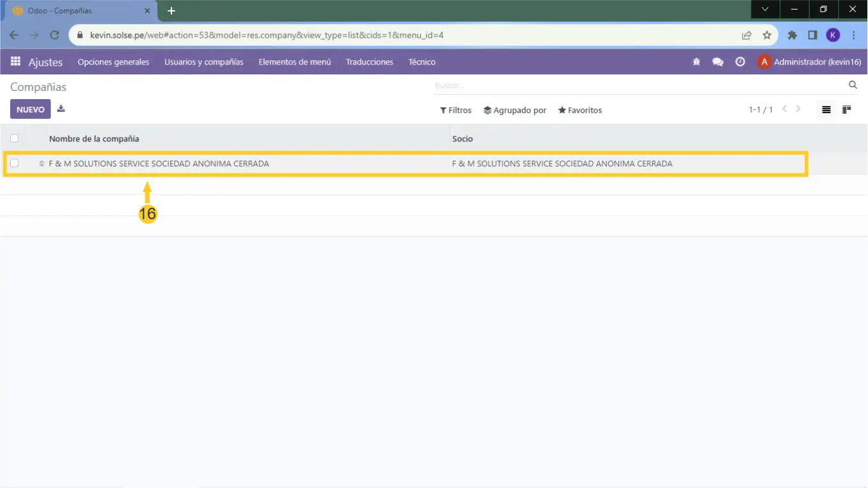Open the tab search chevron in title bar
The image size is (868, 488).
pos(765,9)
